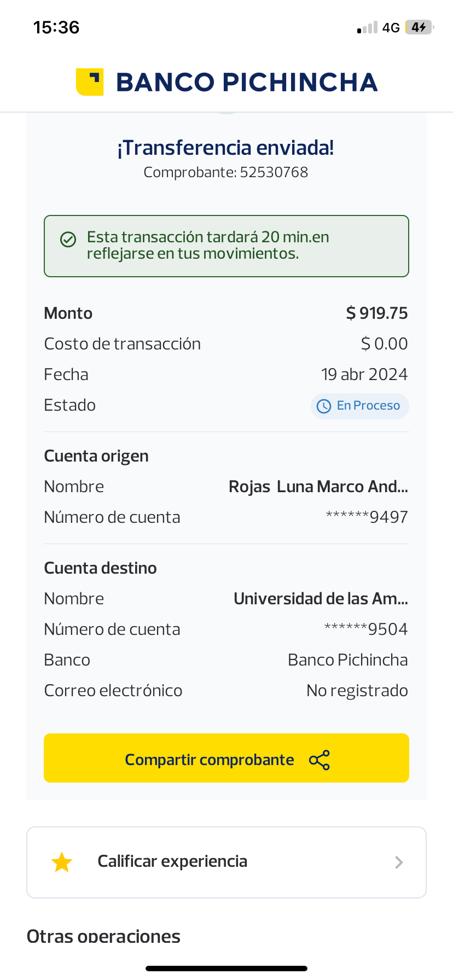Open the Calificar experiencia chevron arrow
The height and width of the screenshot is (980, 453).
click(399, 862)
